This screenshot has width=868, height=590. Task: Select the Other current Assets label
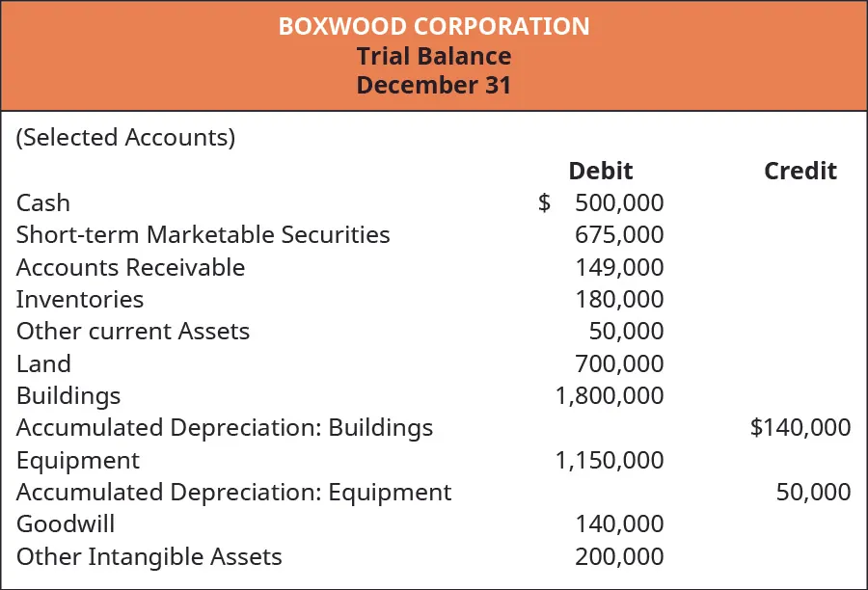(x=133, y=332)
